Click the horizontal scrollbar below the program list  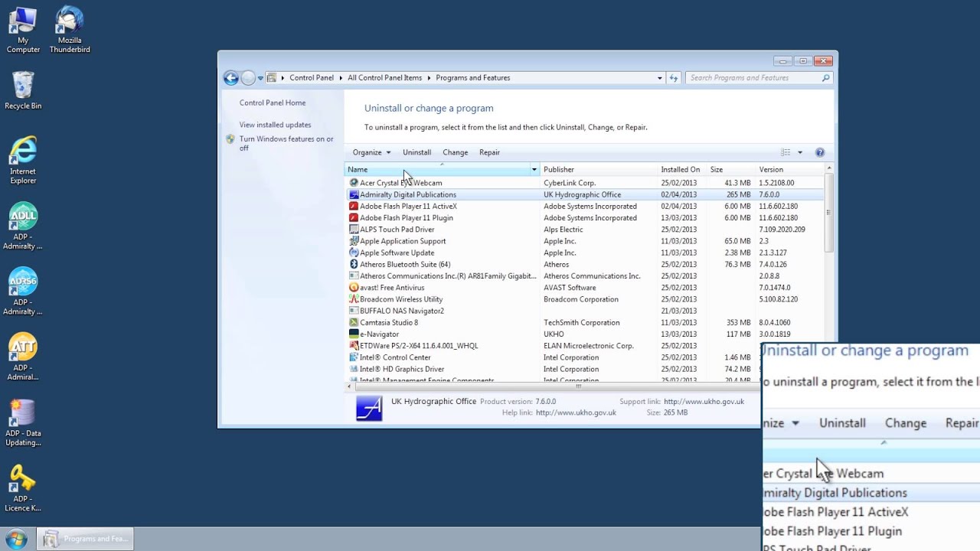click(578, 386)
